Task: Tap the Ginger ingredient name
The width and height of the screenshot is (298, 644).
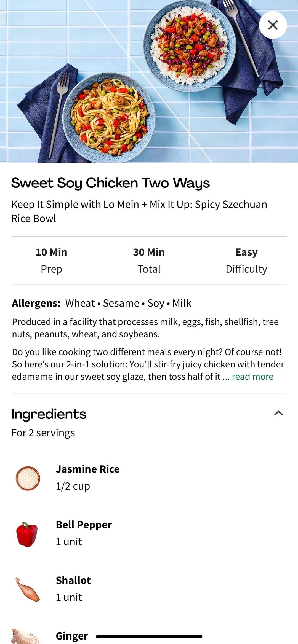Action: coord(72,636)
